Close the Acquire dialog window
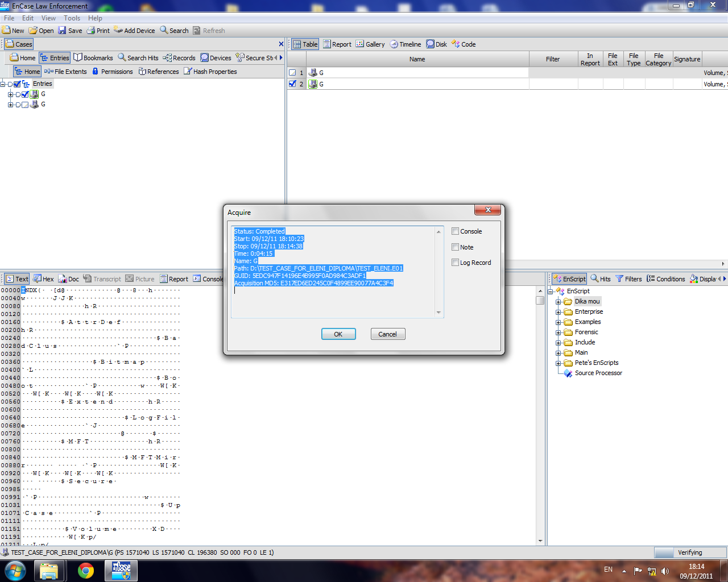728x582 pixels. coord(487,210)
